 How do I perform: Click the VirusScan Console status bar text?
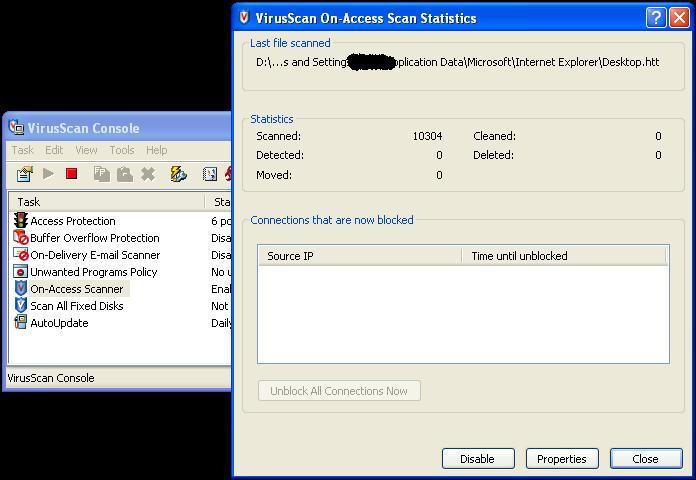[x=51, y=378]
